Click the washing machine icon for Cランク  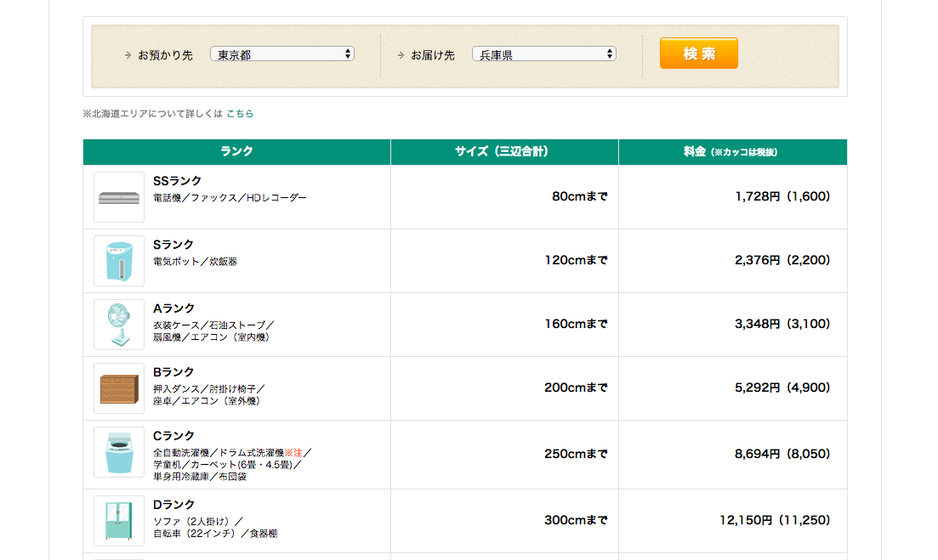119,454
